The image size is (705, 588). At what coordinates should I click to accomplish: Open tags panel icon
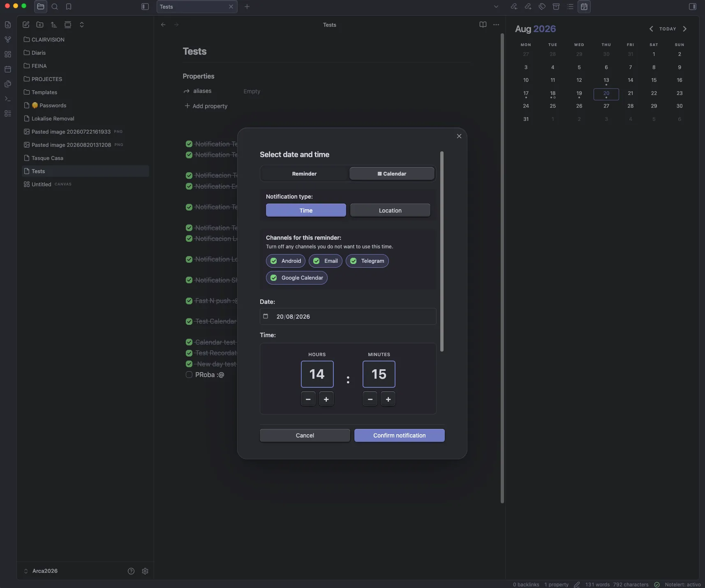542,7
